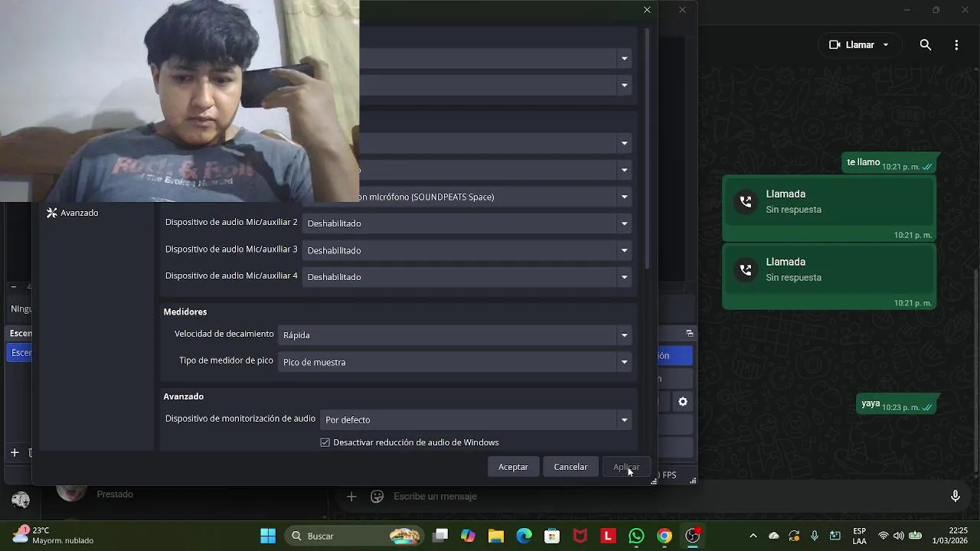Click the dock pop-out icon in OBS controls panel

coord(689,333)
